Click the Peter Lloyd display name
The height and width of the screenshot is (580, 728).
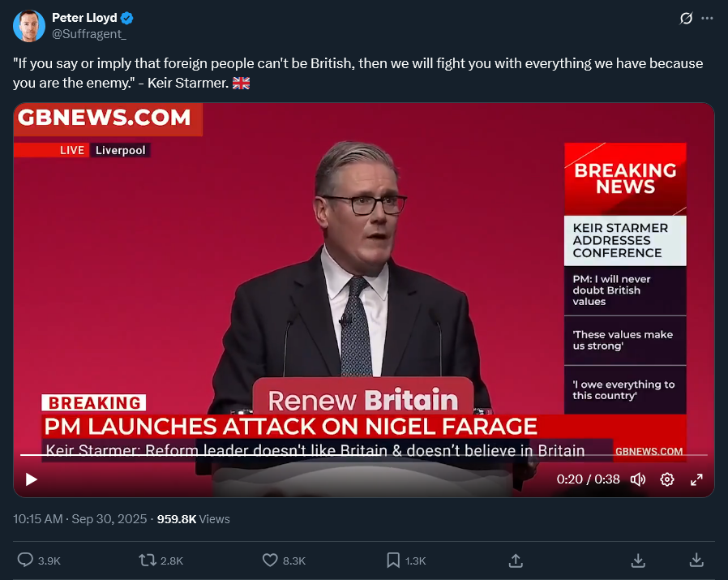point(84,18)
